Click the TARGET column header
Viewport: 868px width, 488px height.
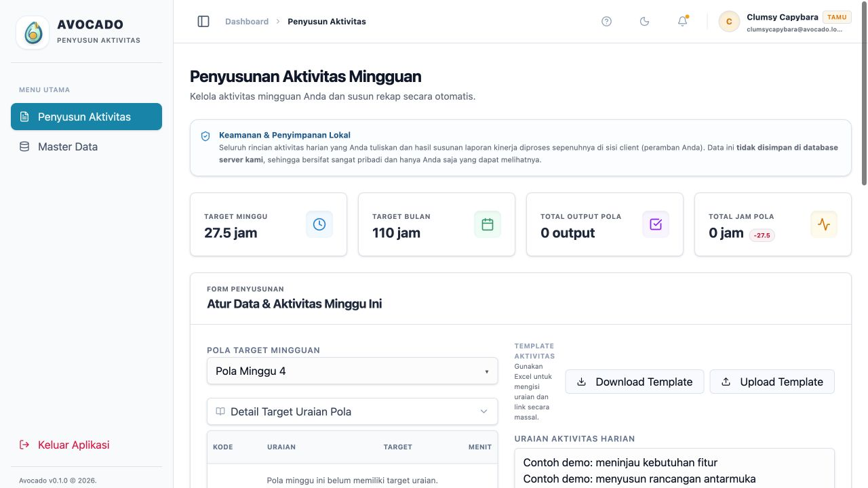point(398,447)
